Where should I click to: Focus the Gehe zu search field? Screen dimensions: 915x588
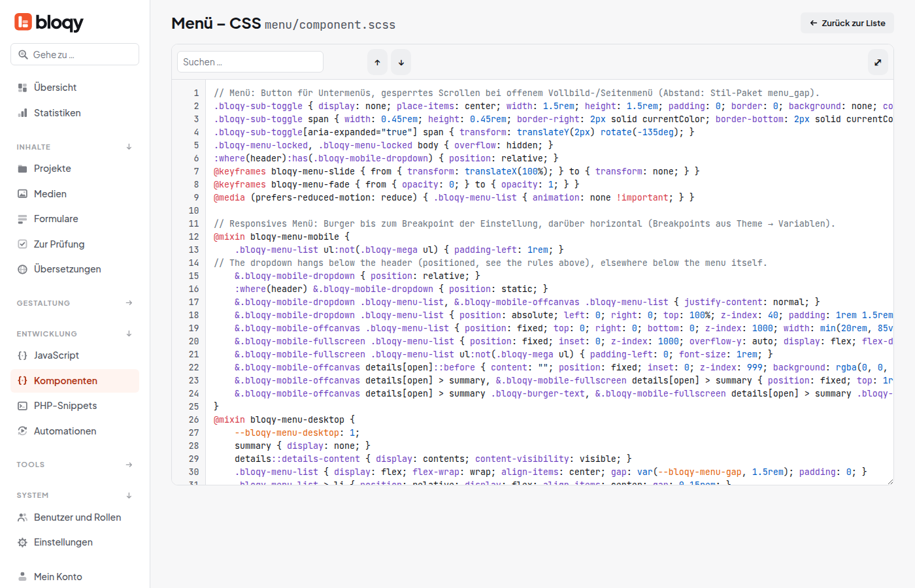[x=75, y=54]
